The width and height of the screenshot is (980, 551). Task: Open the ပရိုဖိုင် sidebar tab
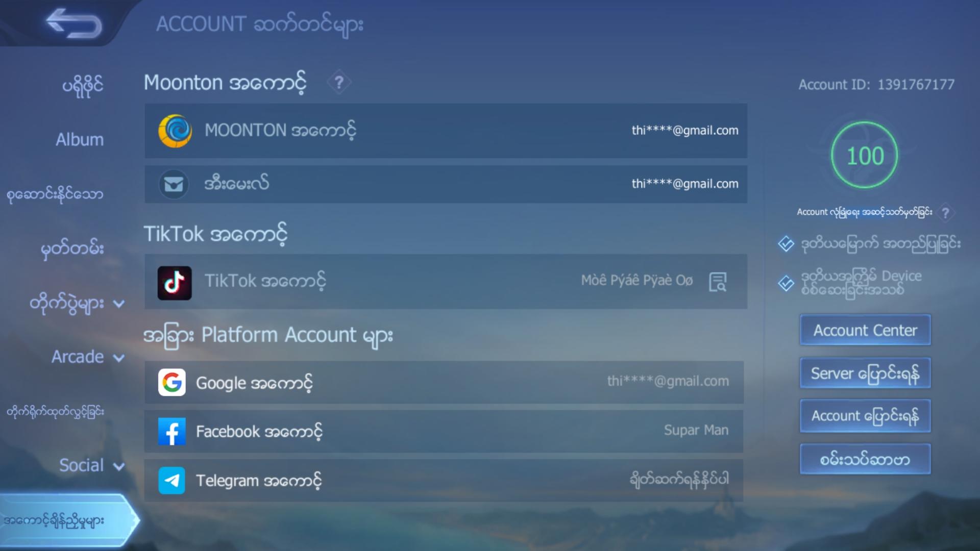pyautogui.click(x=83, y=85)
